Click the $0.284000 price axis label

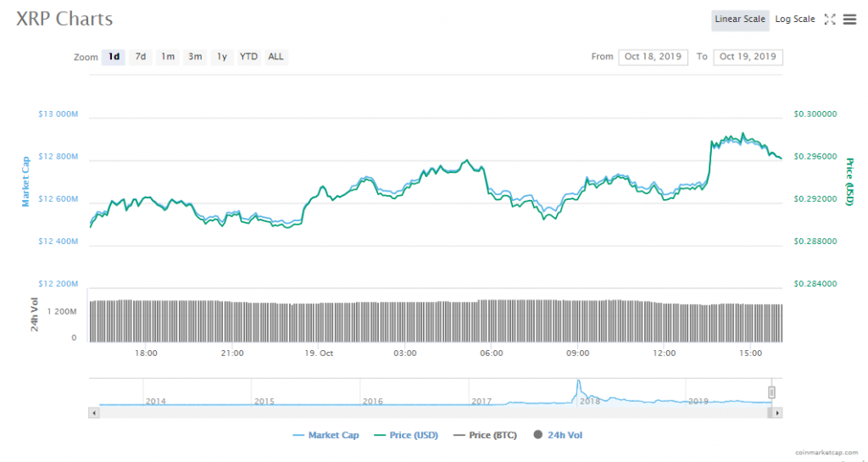tap(815, 284)
